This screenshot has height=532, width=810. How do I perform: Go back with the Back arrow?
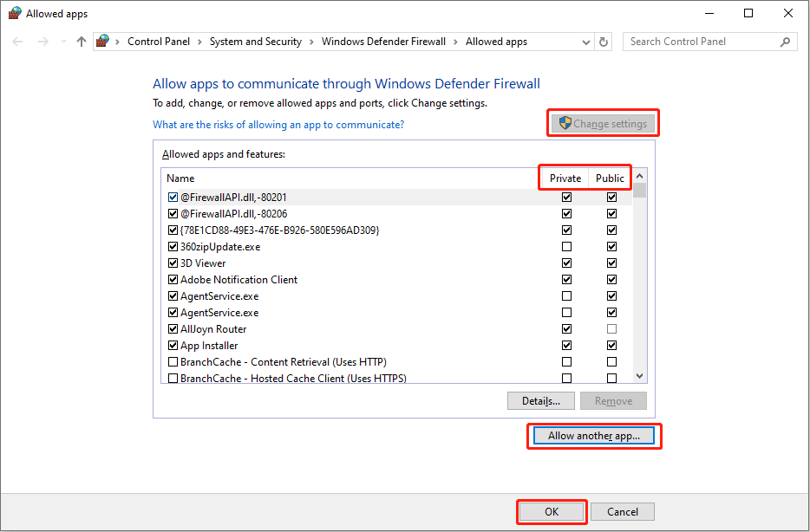[17, 42]
